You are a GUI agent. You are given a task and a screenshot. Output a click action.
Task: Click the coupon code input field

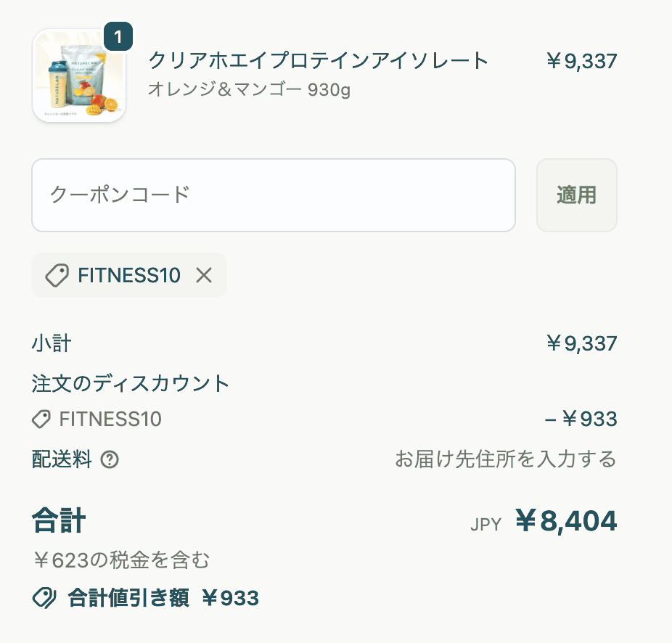pyautogui.click(x=274, y=195)
